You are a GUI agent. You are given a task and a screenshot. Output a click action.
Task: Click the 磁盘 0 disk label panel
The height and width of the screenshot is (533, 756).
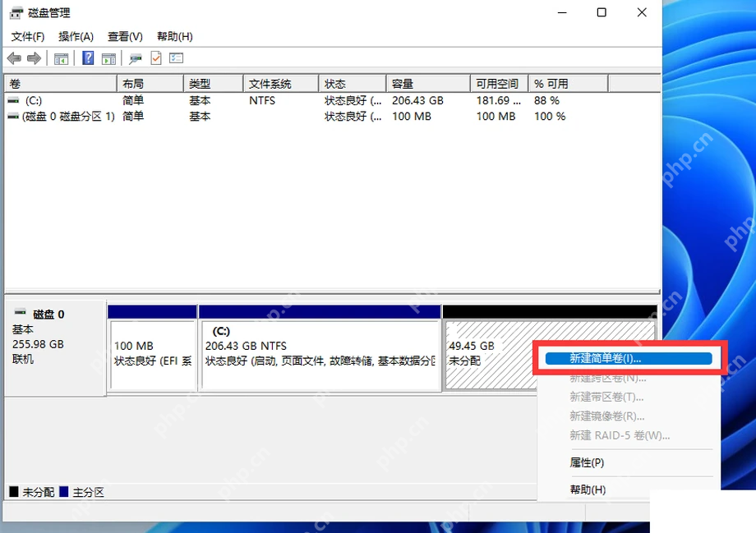pos(55,348)
